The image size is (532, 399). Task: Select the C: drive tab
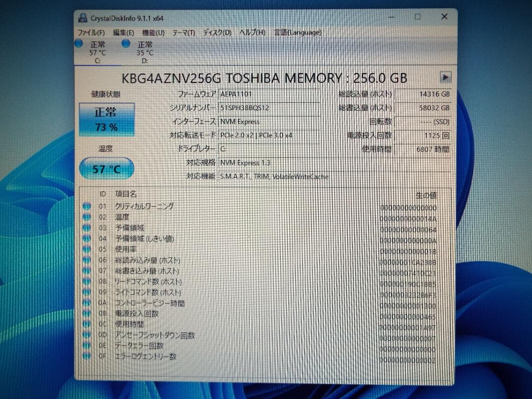[x=98, y=52]
